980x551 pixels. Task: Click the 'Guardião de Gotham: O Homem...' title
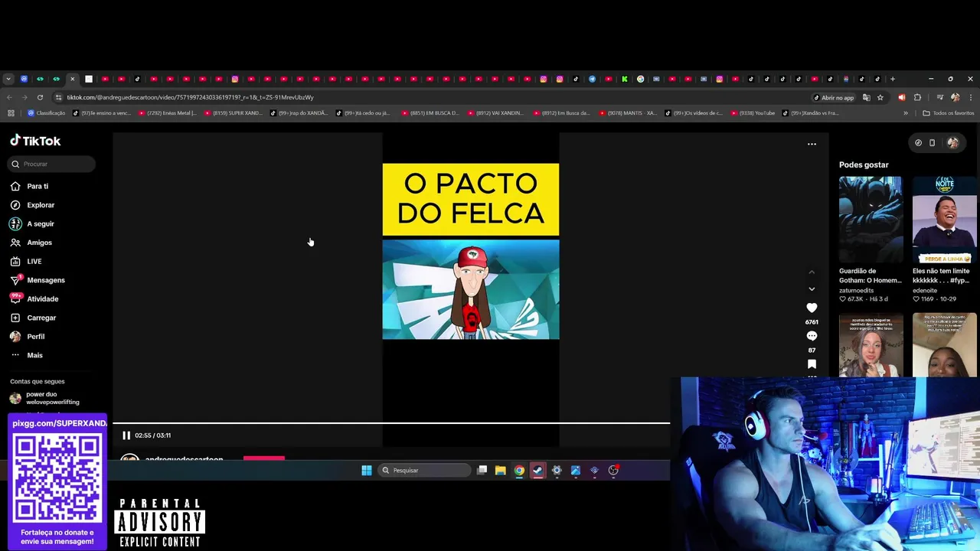point(871,275)
